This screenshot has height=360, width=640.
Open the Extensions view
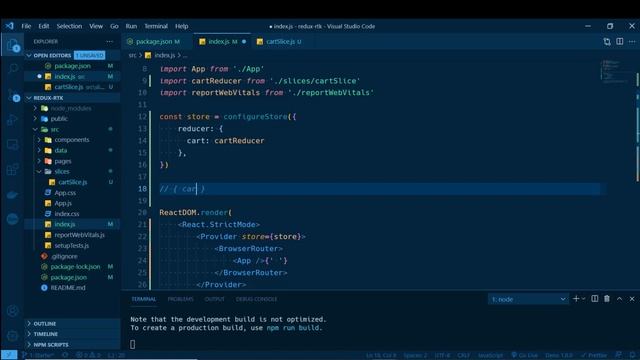(12, 169)
